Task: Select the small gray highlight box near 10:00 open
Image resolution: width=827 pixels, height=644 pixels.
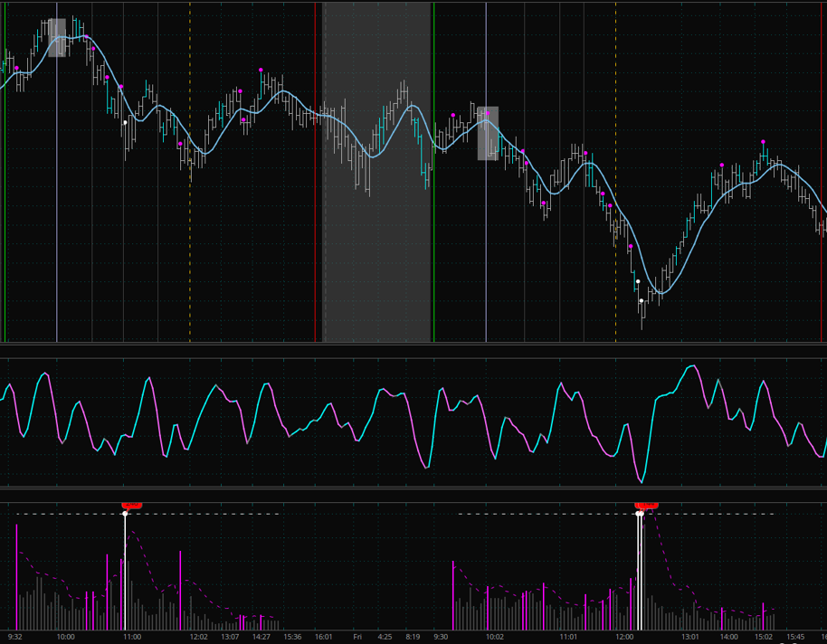Action: (57, 37)
